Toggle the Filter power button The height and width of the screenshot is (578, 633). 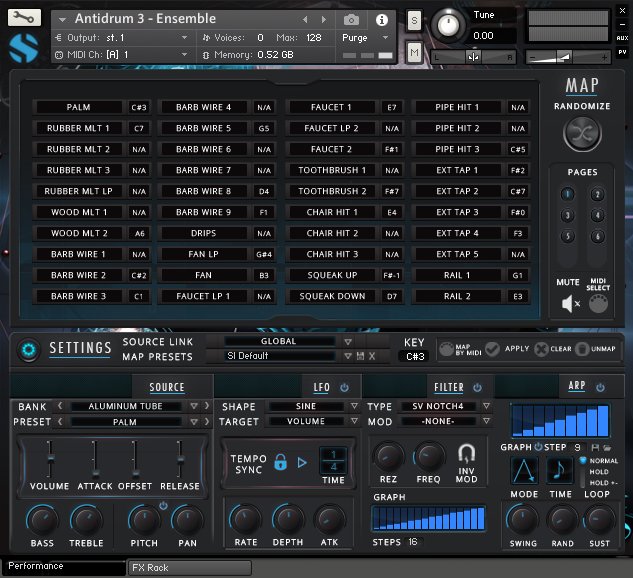[x=477, y=387]
